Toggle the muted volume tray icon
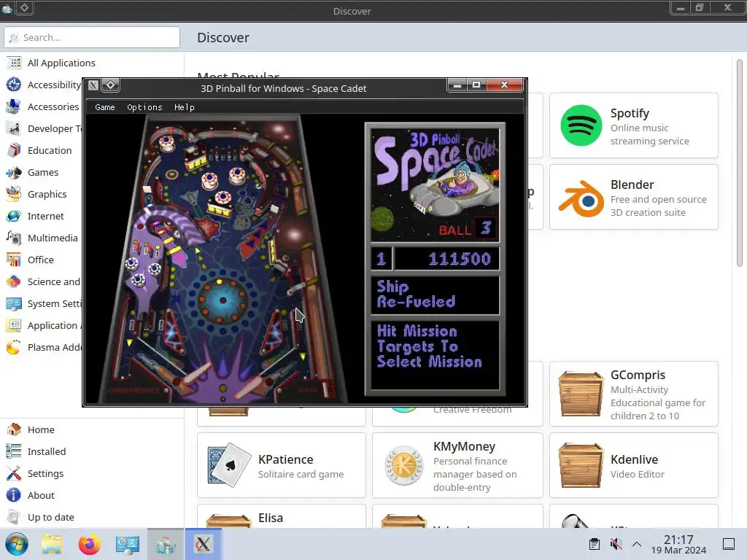 point(616,544)
